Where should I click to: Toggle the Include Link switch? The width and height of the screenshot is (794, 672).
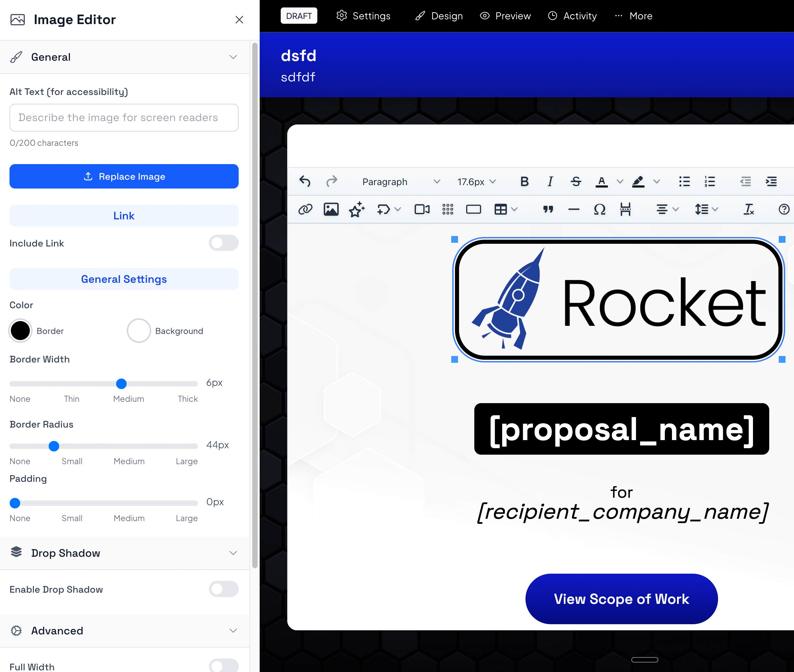tap(223, 243)
